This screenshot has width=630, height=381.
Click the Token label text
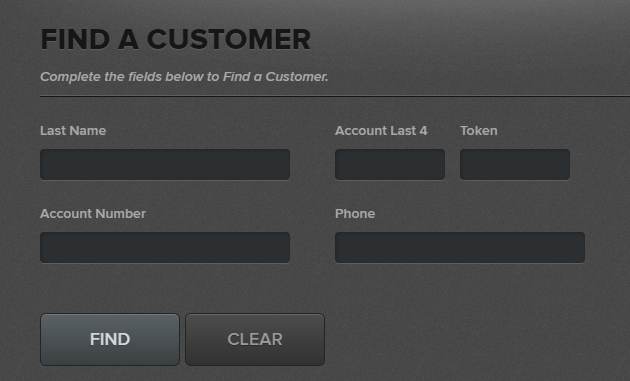pos(479,131)
